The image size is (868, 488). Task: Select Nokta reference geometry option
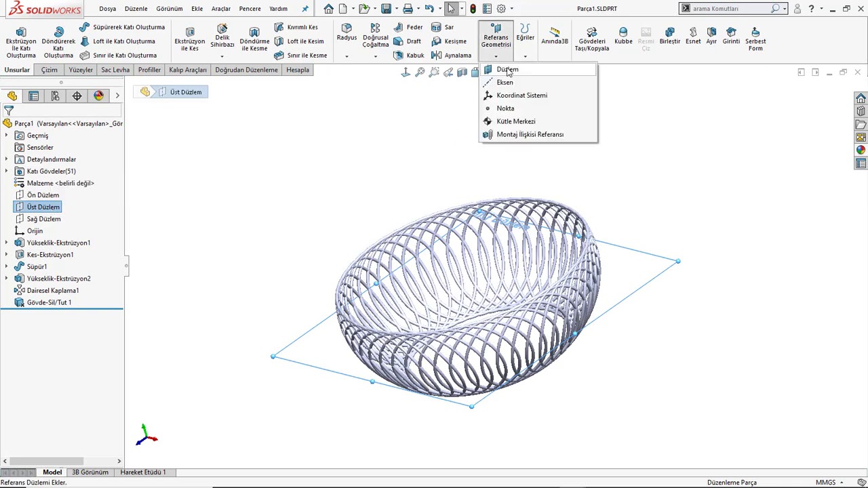point(538,108)
